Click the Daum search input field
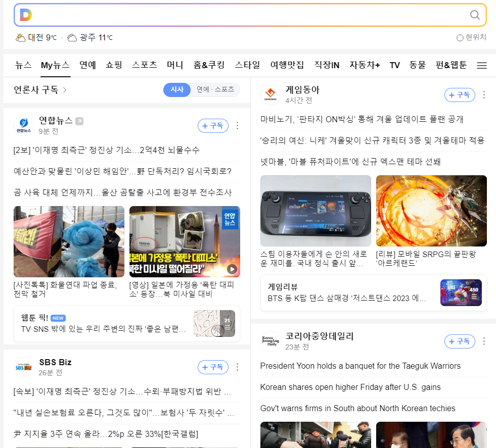The width and height of the screenshot is (496, 448). pos(250,15)
